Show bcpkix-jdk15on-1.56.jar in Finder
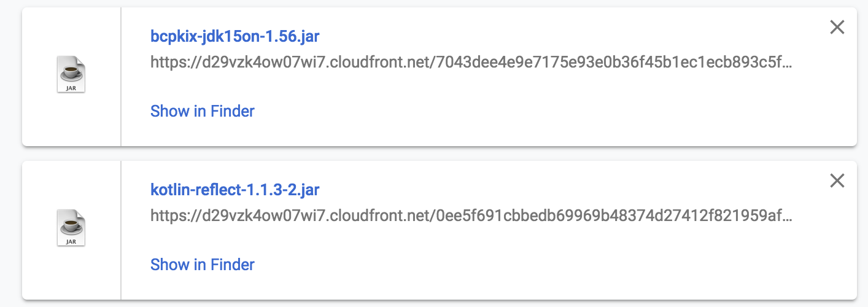 click(x=202, y=111)
